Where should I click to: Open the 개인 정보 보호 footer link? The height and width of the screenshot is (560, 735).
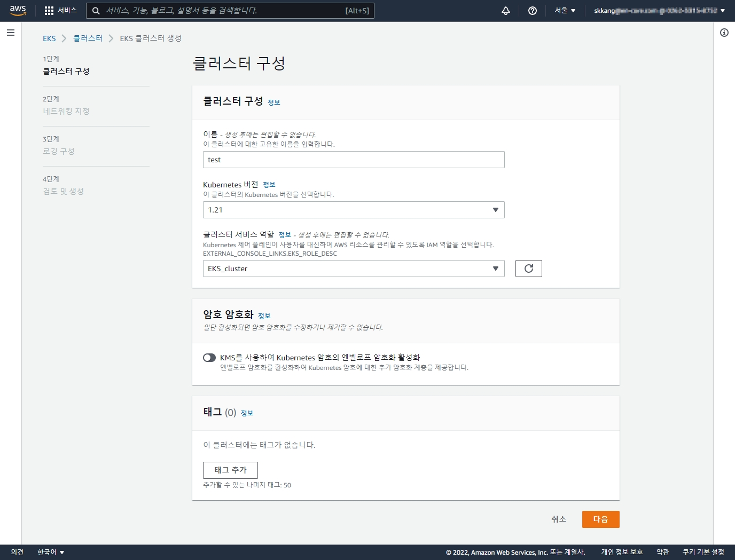point(622,552)
